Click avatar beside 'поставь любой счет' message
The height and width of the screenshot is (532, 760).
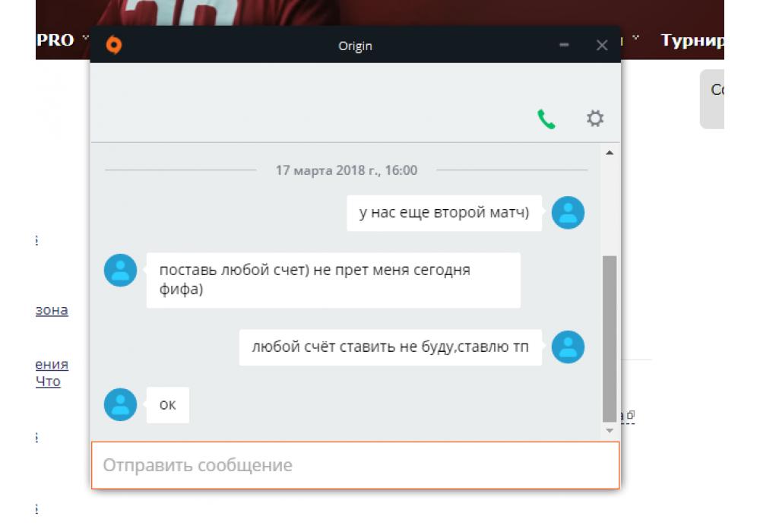click(120, 271)
